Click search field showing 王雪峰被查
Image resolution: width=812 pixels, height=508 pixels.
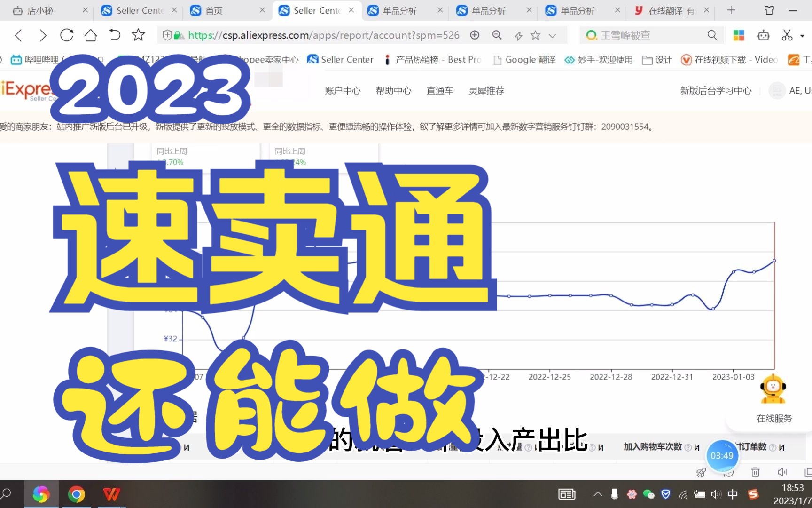pyautogui.click(x=652, y=35)
